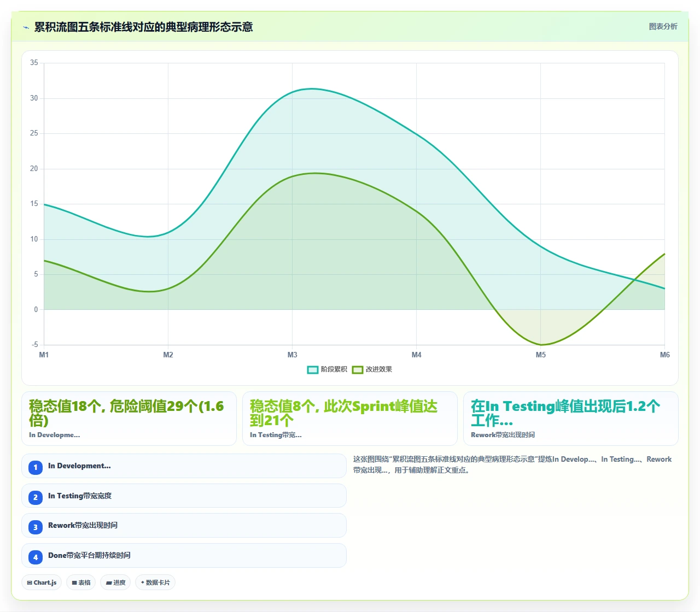Toggle the 改进效果 legend item

point(372,369)
